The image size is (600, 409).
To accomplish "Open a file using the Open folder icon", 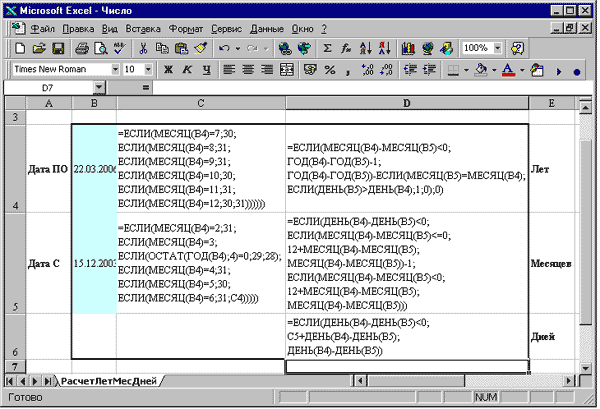I will click(x=39, y=49).
